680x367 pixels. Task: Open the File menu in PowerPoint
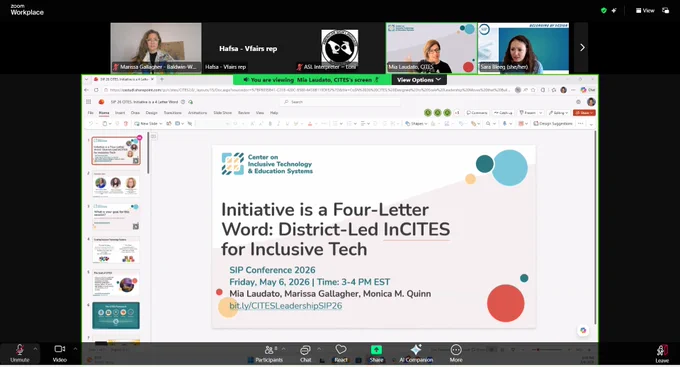pyautogui.click(x=91, y=113)
